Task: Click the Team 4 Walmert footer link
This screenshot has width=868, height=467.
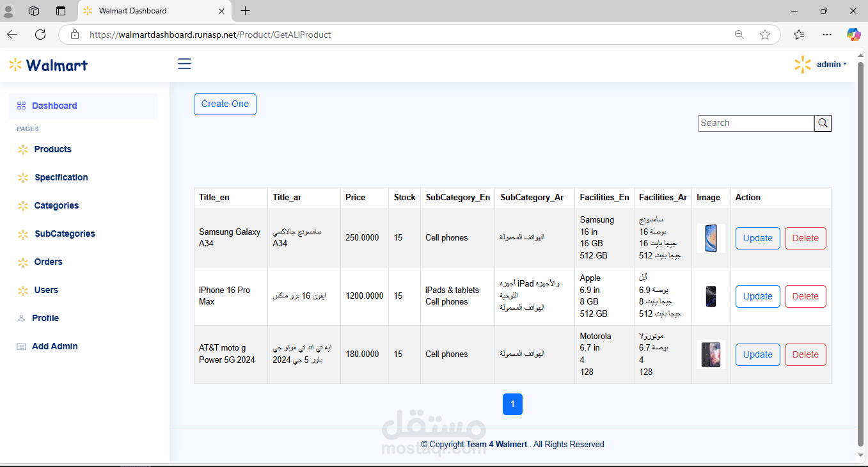Action: point(497,444)
